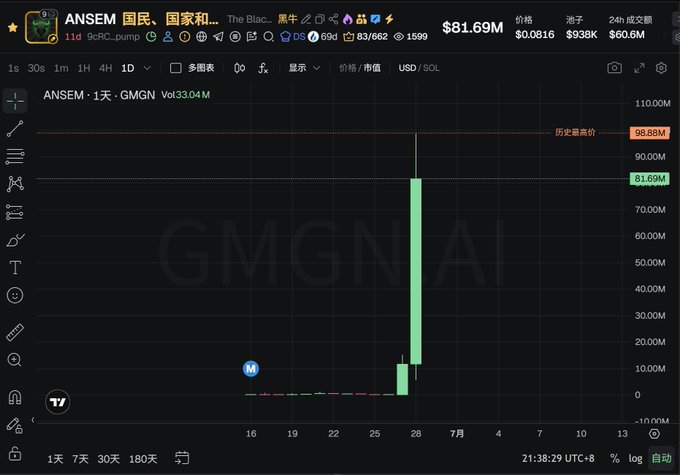Click the TradingView logo badge
Screen dimensions: 680x475
coord(58,402)
